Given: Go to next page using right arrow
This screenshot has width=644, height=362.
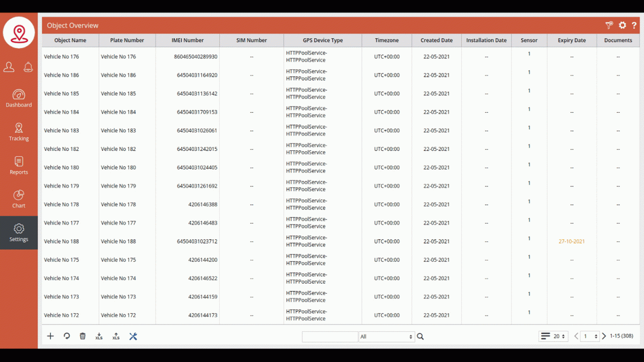Looking at the screenshot, I should 604,336.
